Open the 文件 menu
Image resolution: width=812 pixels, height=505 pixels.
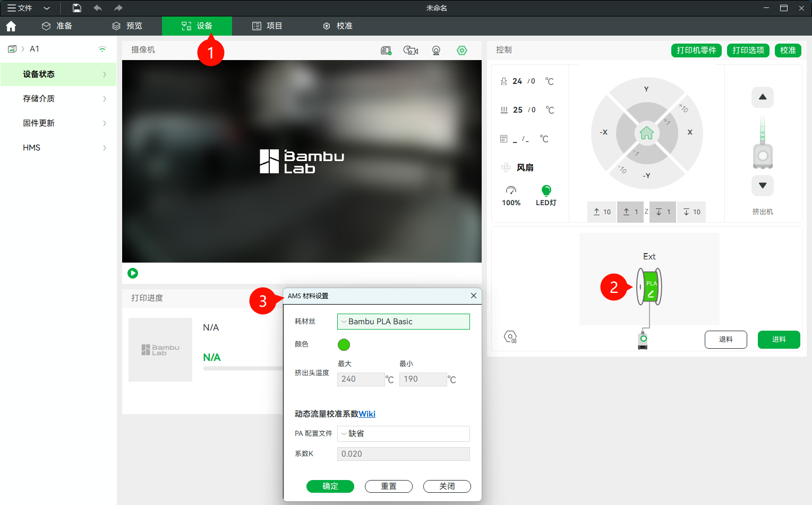point(20,8)
